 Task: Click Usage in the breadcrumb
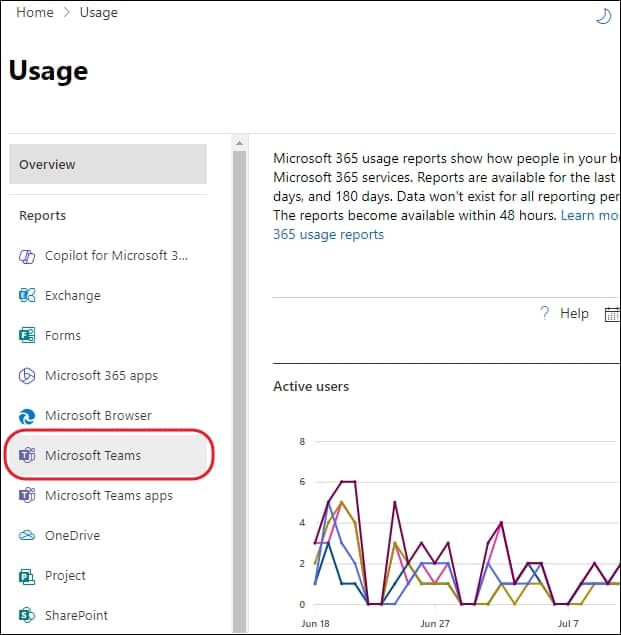coord(99,13)
